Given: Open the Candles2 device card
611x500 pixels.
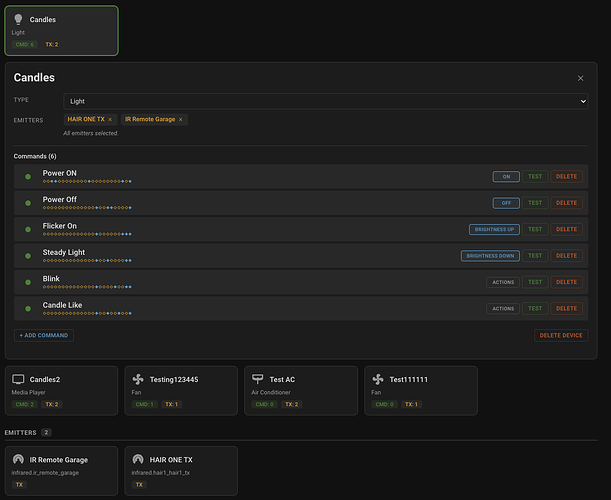Looking at the screenshot, I should pyautogui.click(x=61, y=390).
